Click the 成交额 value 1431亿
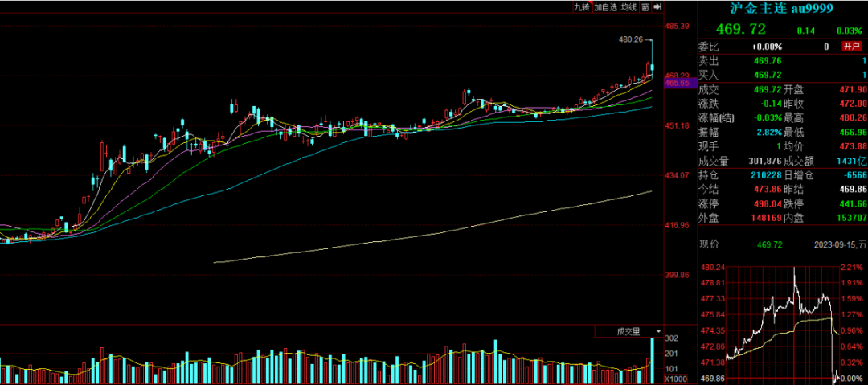Image resolution: width=868 pixels, height=385 pixels. 851,162
